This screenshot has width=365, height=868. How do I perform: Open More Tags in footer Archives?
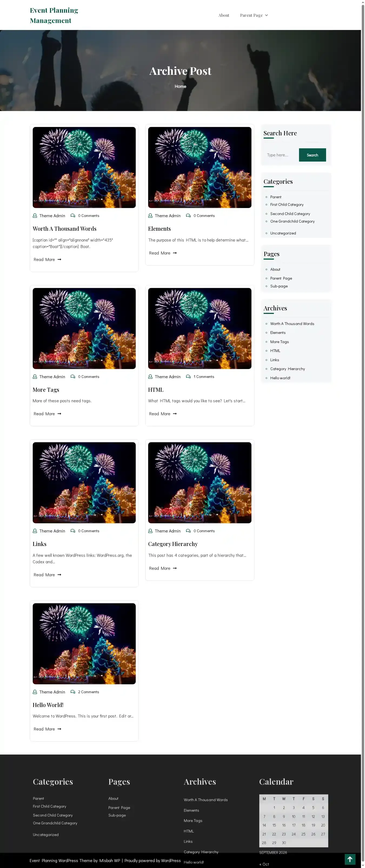[x=193, y=820]
